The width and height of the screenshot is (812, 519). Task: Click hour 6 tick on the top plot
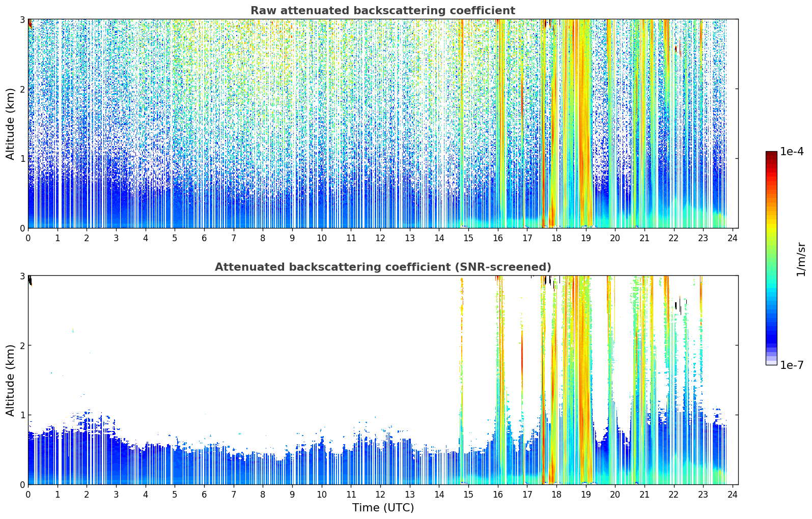[x=204, y=238]
